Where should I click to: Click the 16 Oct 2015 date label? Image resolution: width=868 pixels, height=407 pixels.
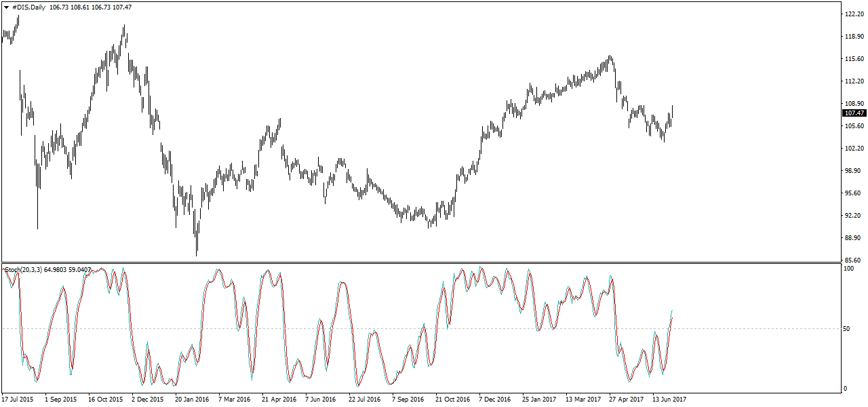(105, 400)
